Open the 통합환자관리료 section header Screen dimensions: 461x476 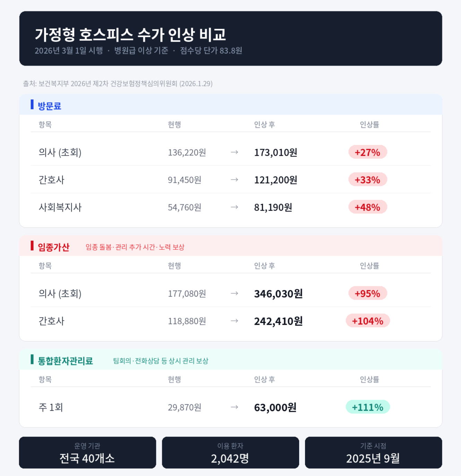230,359
